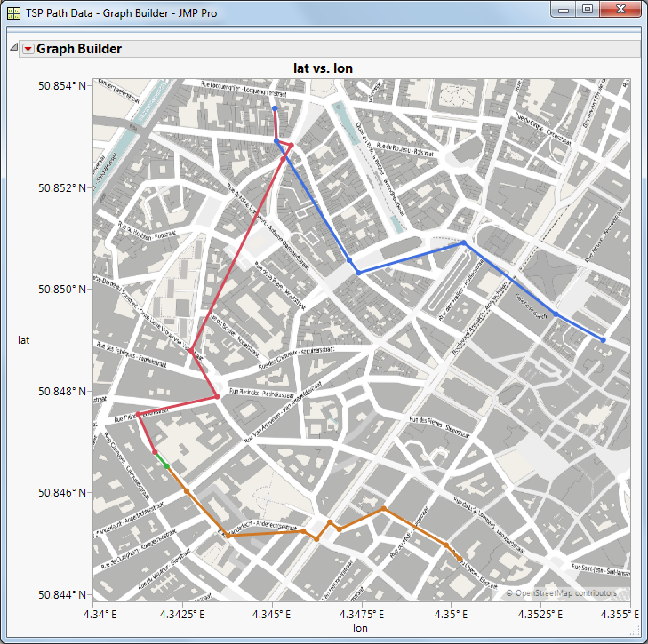Collapse the Graph Builder outline with gray triangle
The height and width of the screenshot is (644, 648).
click(x=13, y=47)
